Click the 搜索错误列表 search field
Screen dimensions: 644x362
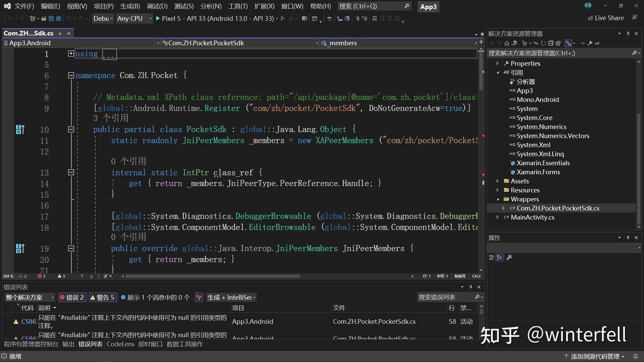tap(450, 297)
